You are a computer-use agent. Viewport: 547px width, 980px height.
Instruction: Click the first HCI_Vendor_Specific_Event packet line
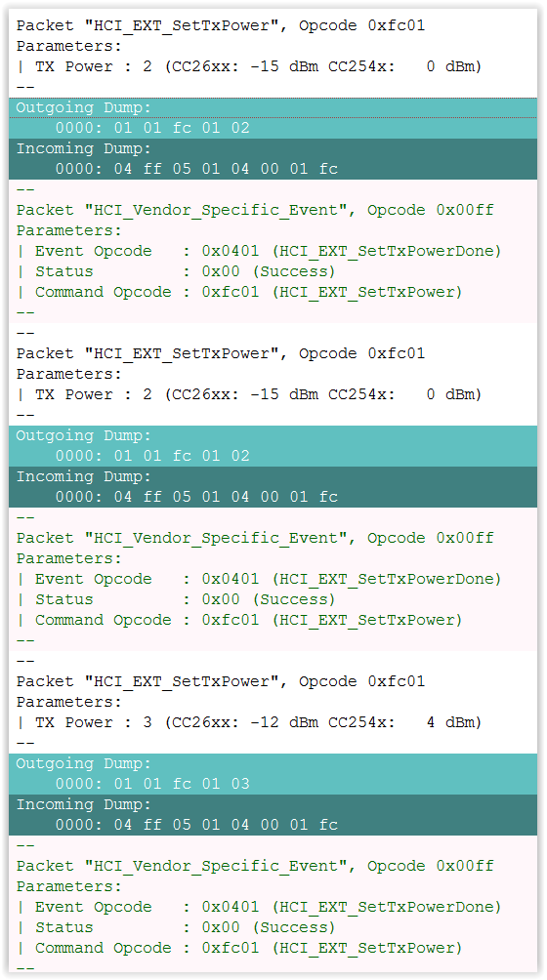255,210
